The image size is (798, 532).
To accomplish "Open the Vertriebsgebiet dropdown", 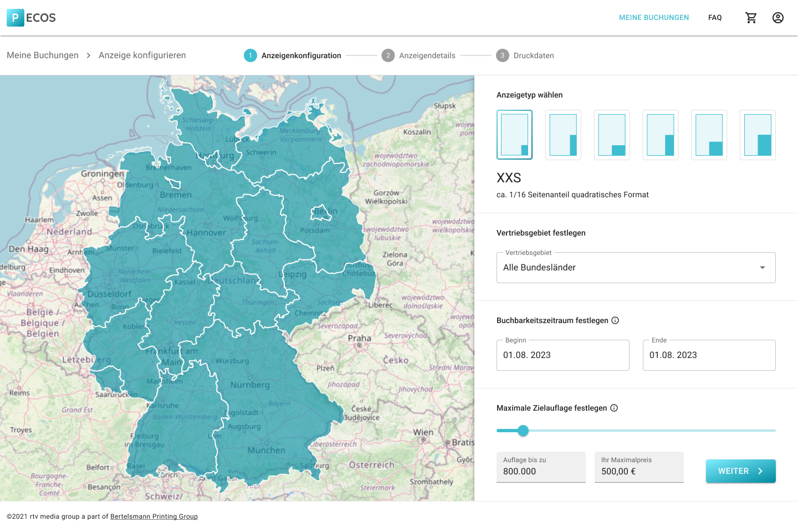I will tap(636, 268).
